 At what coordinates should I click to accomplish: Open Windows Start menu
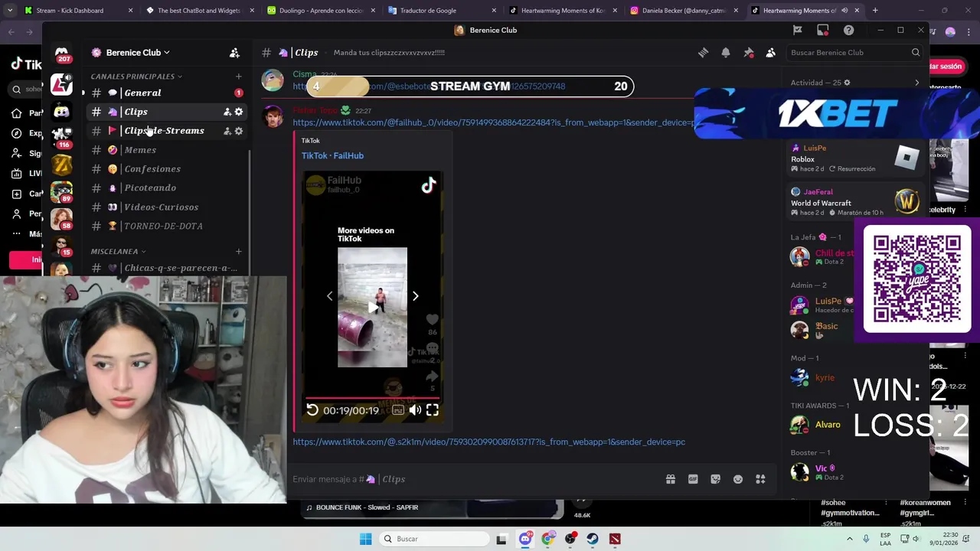point(366,539)
